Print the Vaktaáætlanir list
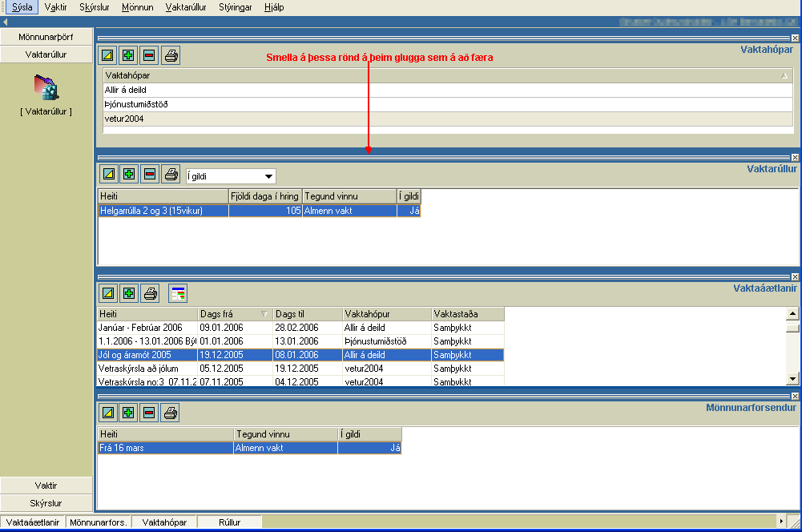This screenshot has width=802, height=532. (x=151, y=293)
